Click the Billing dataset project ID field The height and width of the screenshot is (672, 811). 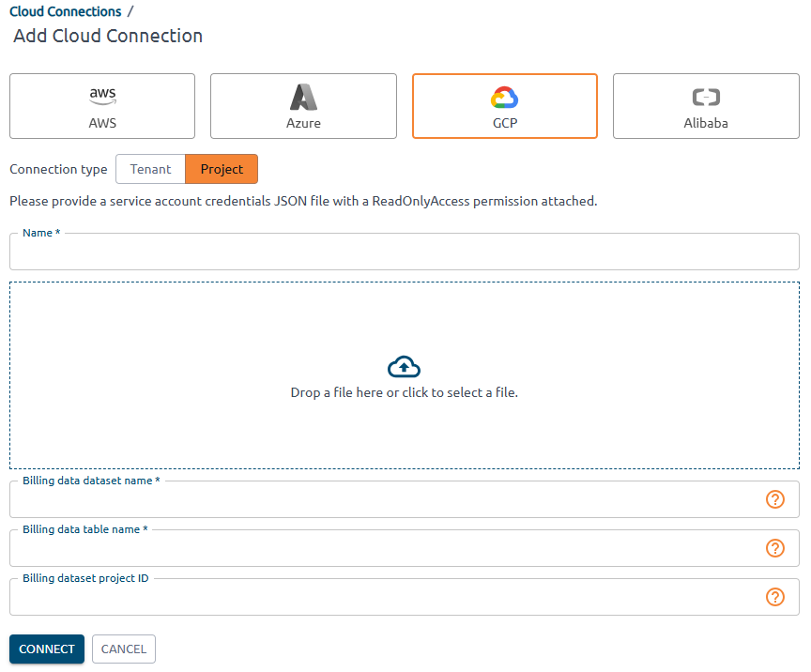(375, 597)
